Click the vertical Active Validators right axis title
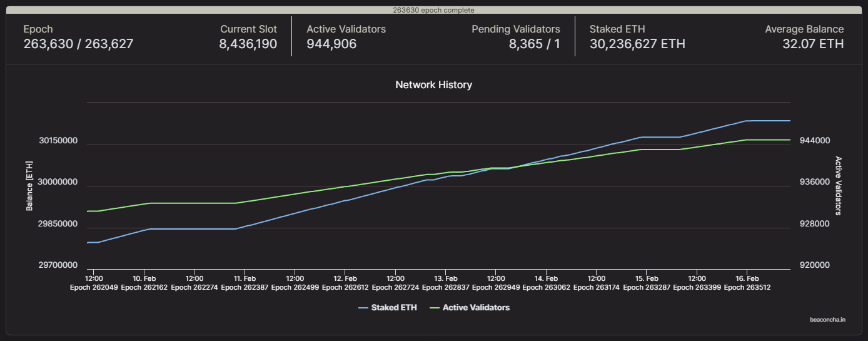 click(x=839, y=185)
